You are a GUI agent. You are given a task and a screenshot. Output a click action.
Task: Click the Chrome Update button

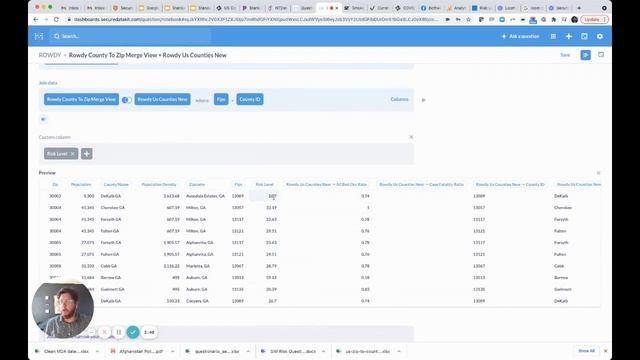tap(594, 20)
